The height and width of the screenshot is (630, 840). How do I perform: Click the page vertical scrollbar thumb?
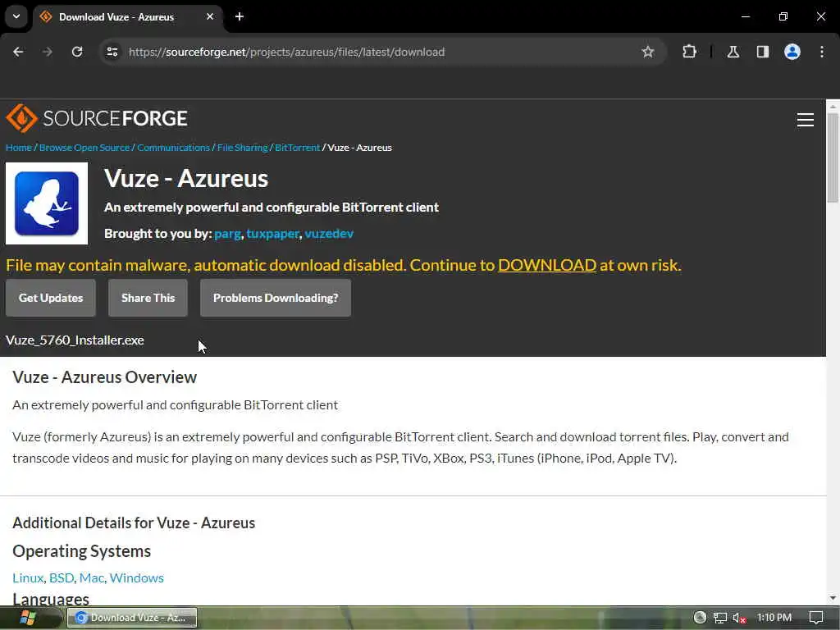pos(833,158)
